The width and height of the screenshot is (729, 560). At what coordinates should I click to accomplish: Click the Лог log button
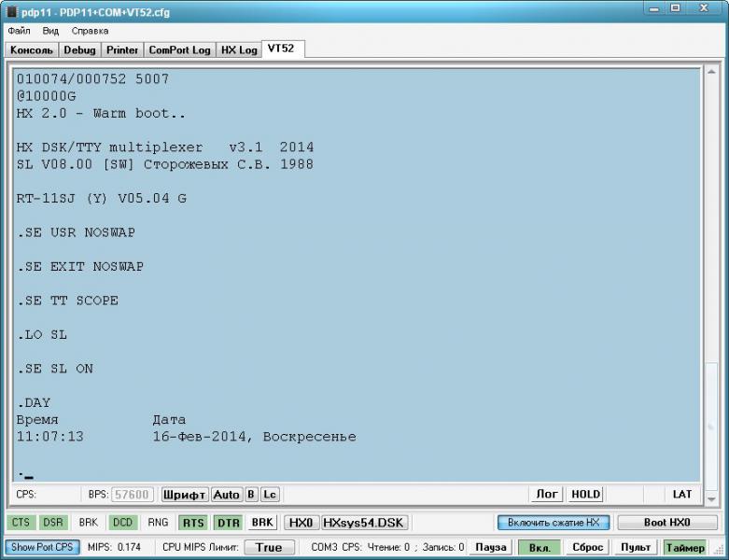click(x=547, y=495)
